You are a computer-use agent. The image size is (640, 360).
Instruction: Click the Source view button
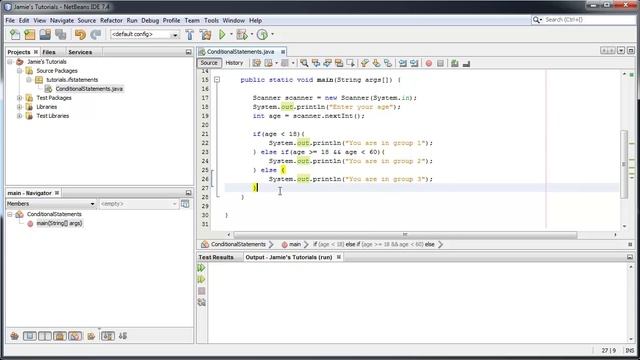209,63
